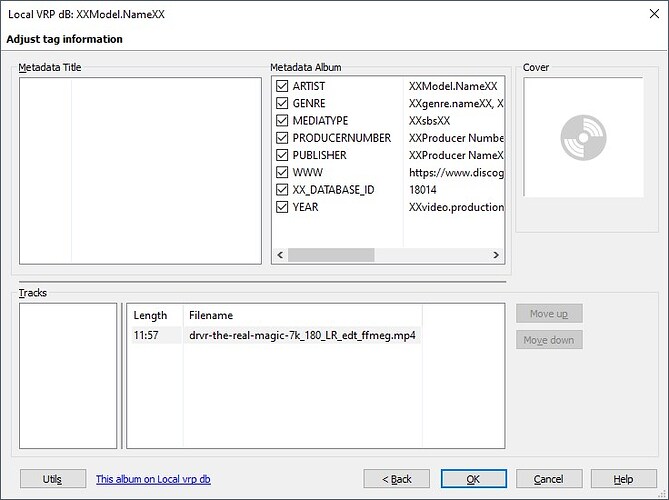Toggle the GENRE tag checkbox
The image size is (669, 500).
(x=282, y=103)
